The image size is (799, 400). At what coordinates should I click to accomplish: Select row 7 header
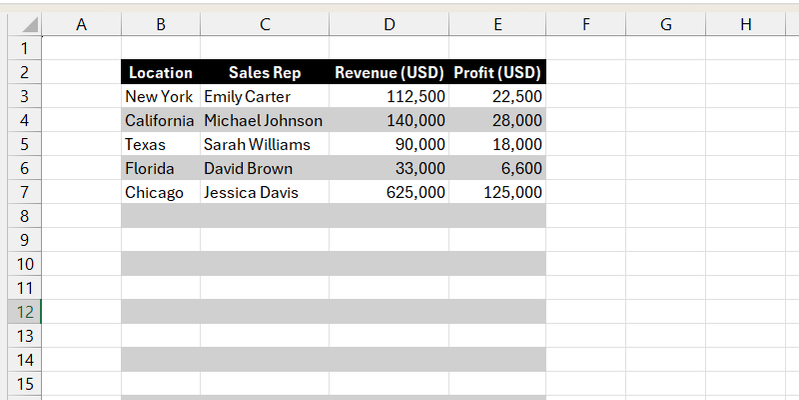pos(25,192)
